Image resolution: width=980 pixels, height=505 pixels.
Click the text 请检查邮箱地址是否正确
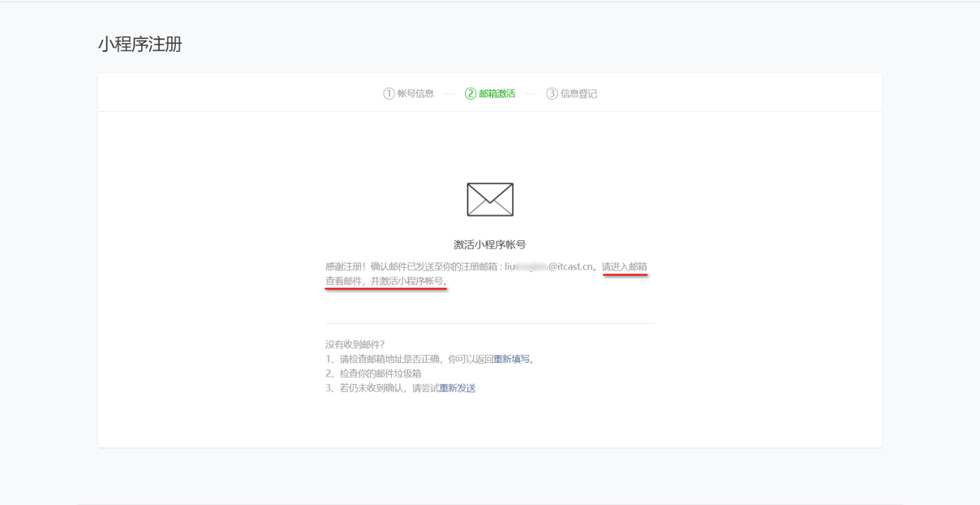389,359
